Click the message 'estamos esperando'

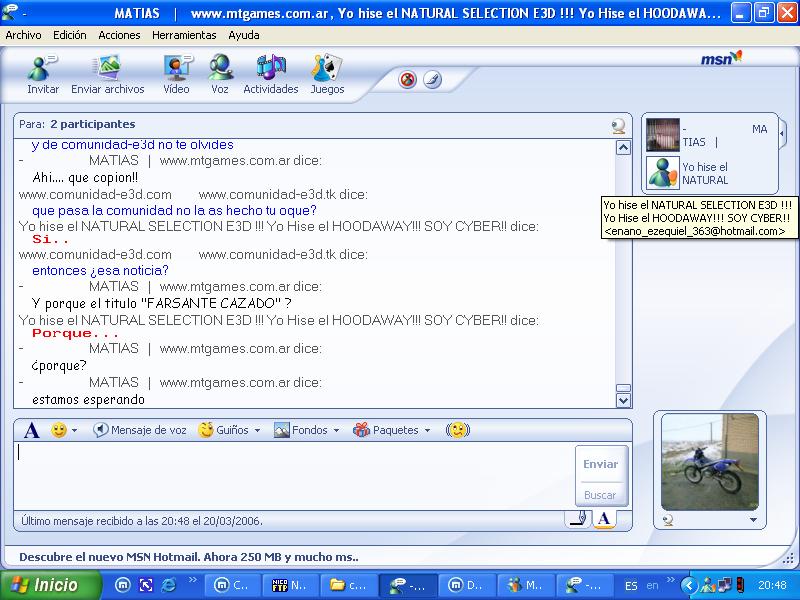[88, 399]
